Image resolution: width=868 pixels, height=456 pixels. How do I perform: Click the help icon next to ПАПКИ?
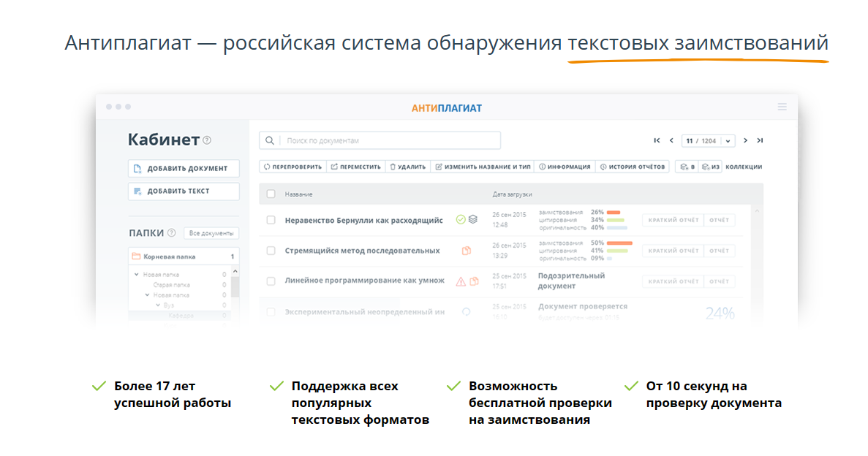(x=172, y=233)
